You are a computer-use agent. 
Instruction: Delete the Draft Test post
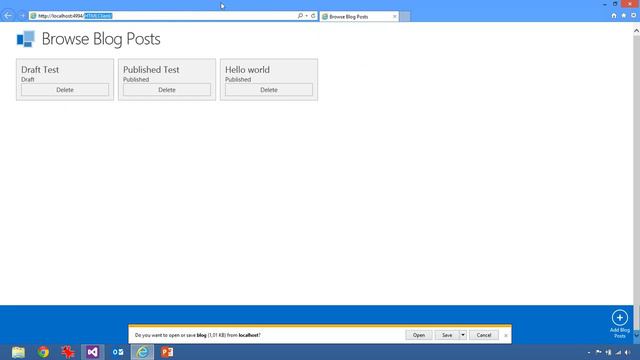(x=65, y=90)
